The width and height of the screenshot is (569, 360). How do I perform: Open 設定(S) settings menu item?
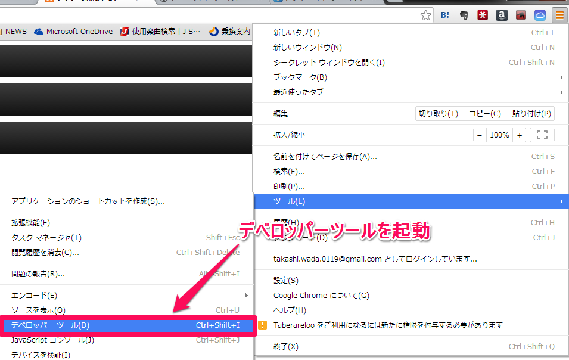pyautogui.click(x=411, y=280)
